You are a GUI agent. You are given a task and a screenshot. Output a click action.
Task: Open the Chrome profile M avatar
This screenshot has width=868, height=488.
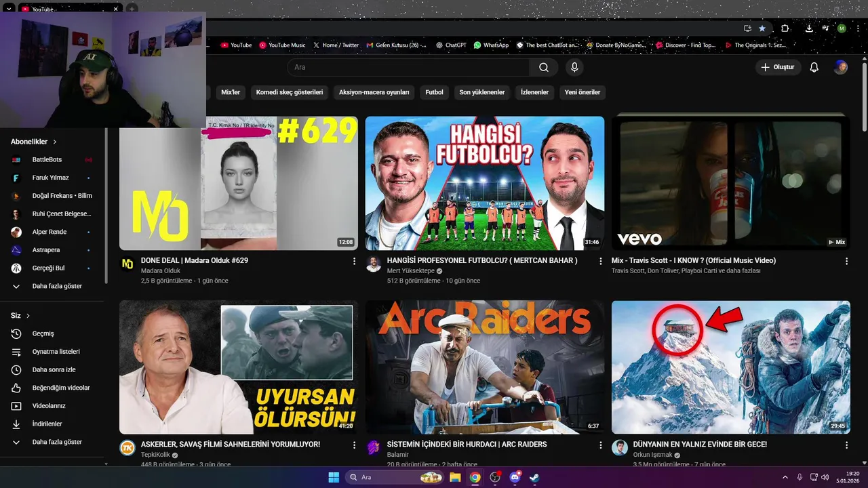coord(842,28)
